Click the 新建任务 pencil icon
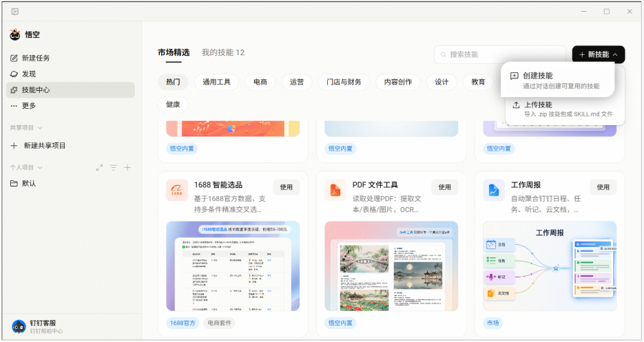Viewport: 644px width, 342px height. pyautogui.click(x=14, y=58)
